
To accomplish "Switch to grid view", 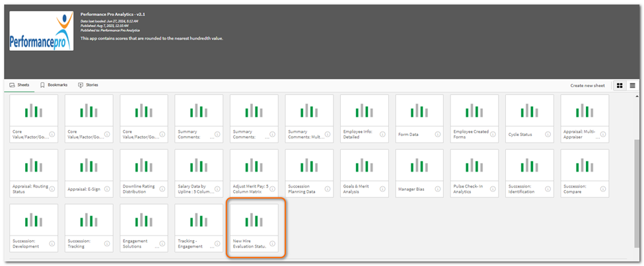I will point(620,86).
